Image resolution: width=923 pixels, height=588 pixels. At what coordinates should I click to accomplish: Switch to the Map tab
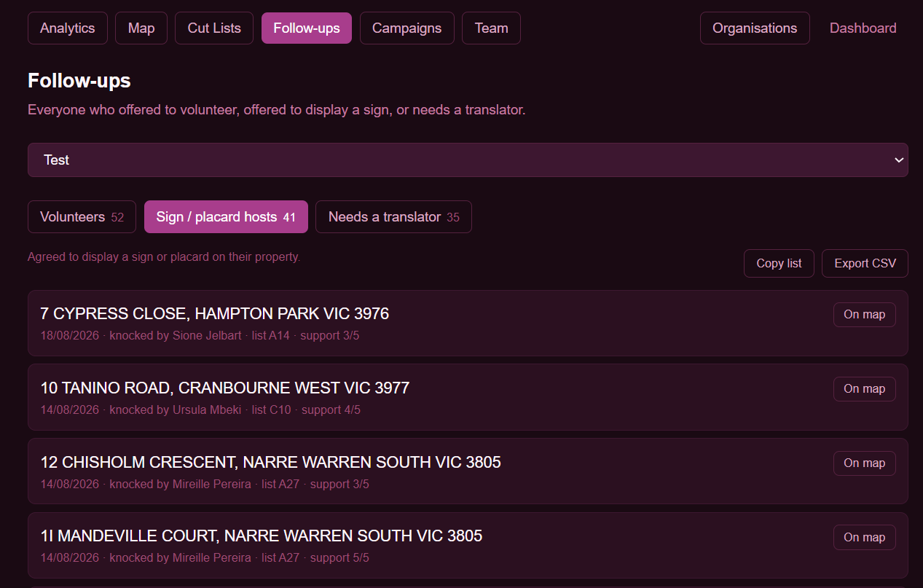pyautogui.click(x=141, y=28)
